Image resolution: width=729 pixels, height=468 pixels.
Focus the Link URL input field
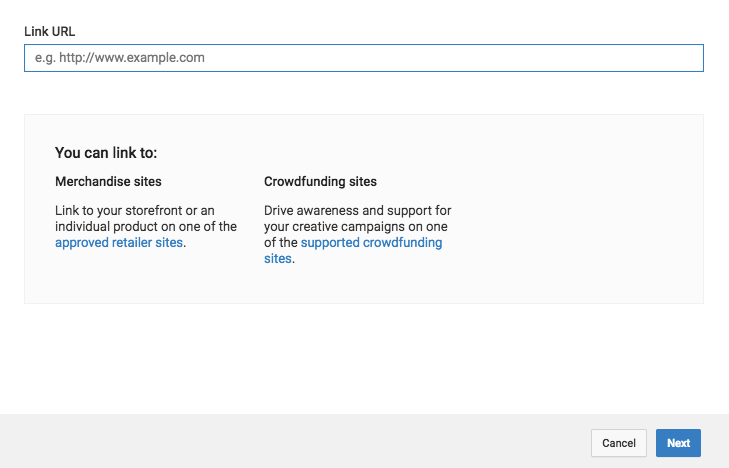click(x=364, y=58)
